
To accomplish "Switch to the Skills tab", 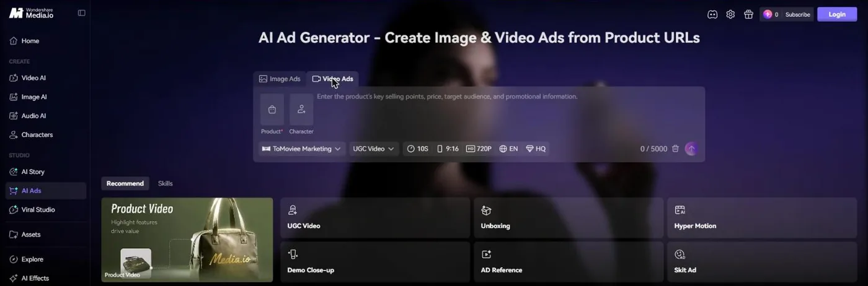I will click(166, 183).
